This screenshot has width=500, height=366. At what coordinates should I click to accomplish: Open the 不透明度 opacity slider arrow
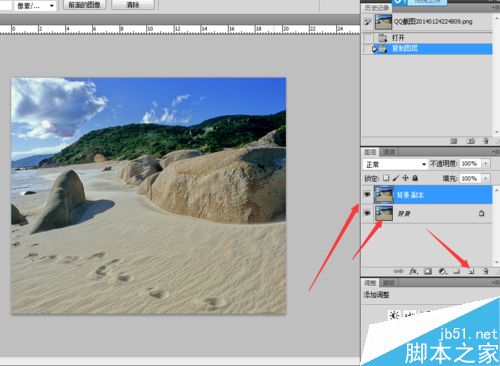point(485,164)
